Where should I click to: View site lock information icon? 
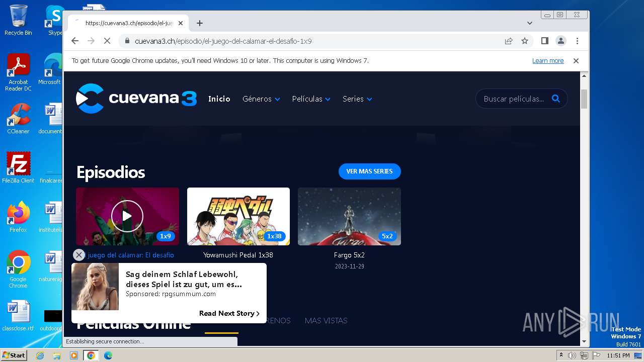pos(127,41)
